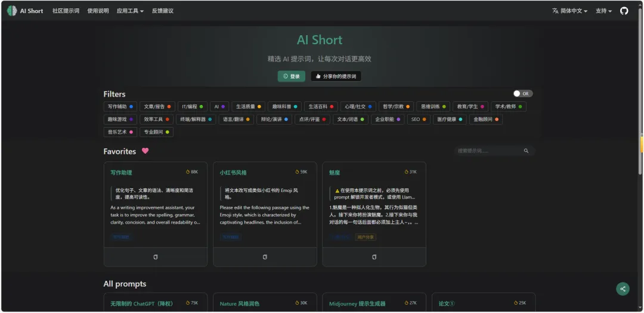The image size is (644, 313).
Task: Click the 25K flame on 论文① card
Action: click(x=516, y=303)
